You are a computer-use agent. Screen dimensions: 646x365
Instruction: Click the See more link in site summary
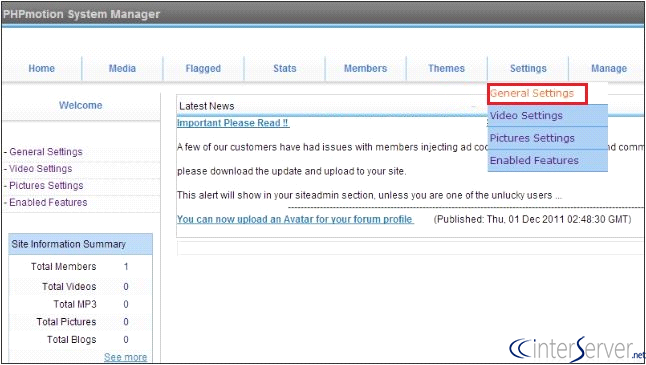(125, 357)
